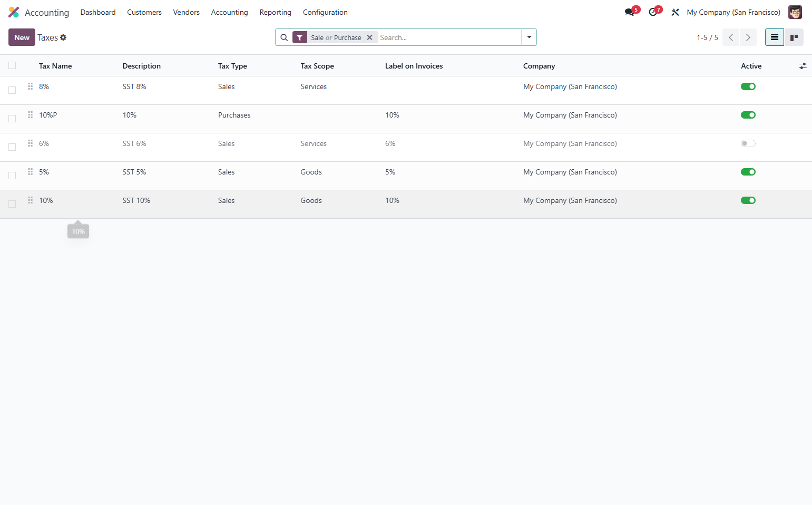Remove the Sale or Purchase filter
The image size is (812, 505).
pos(370,37)
